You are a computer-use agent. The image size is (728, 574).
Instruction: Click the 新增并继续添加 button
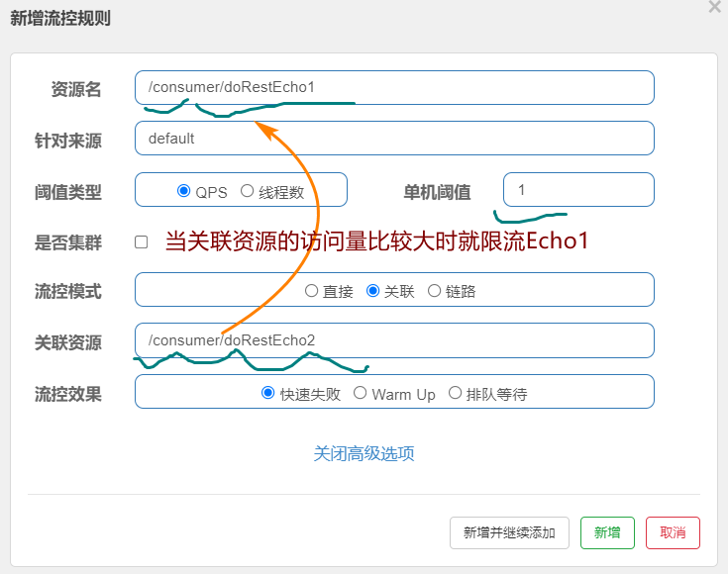click(x=509, y=532)
